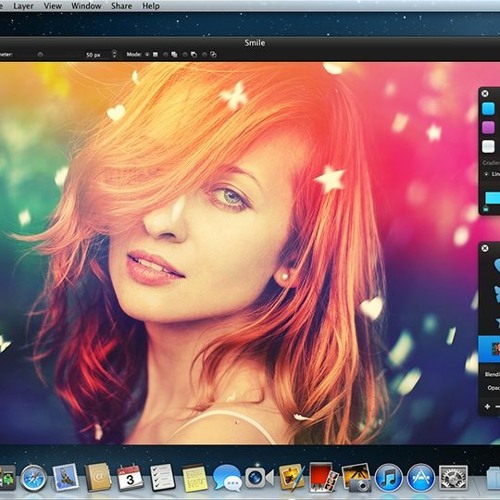Open Notes from the Dock
The image size is (500, 500).
(x=195, y=478)
